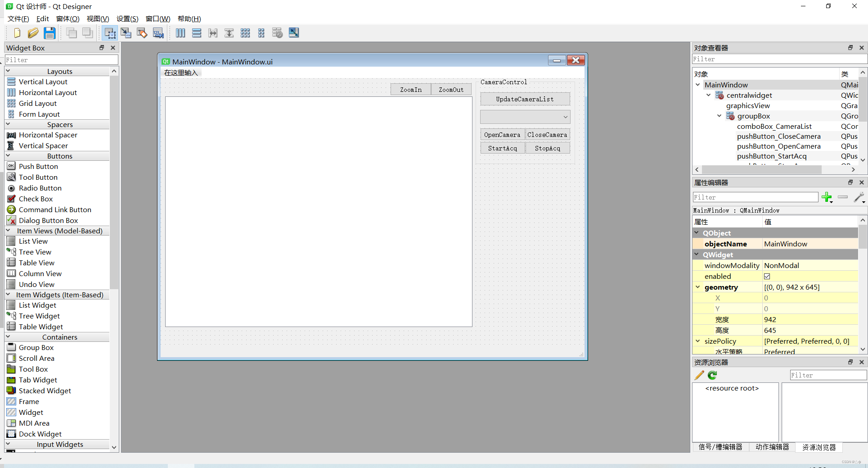Open the 视图(V) menu
Screen dimensions: 868x468
point(98,19)
